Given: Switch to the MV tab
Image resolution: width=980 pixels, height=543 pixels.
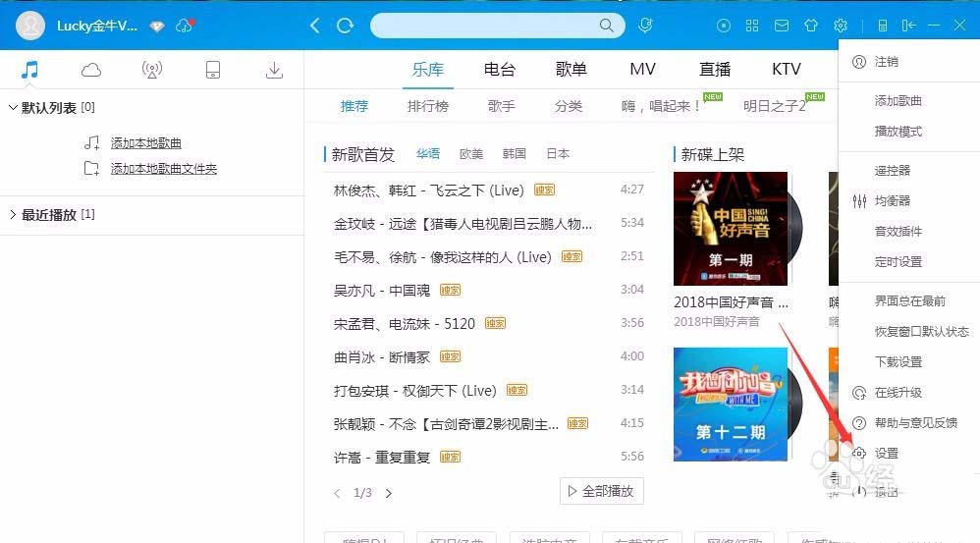Looking at the screenshot, I should click(x=642, y=69).
